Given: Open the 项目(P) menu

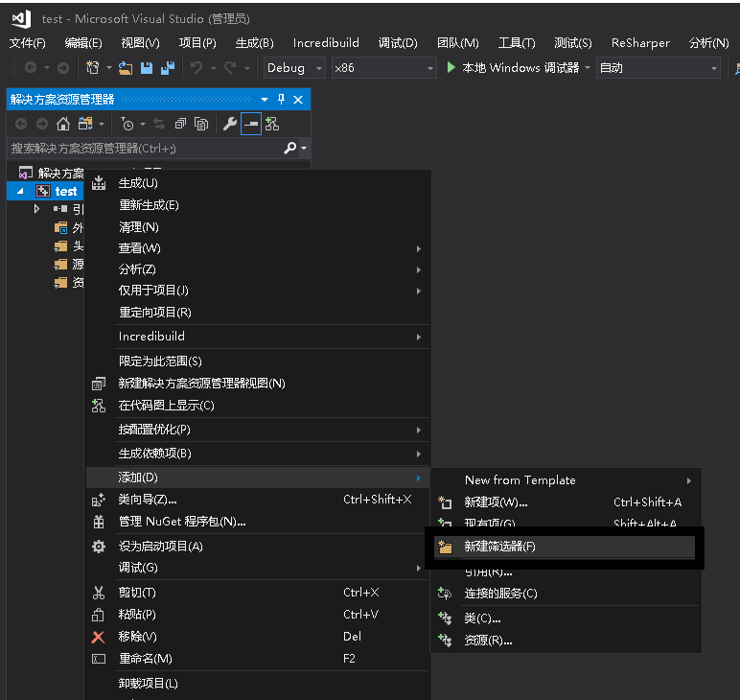Looking at the screenshot, I should point(197,43).
